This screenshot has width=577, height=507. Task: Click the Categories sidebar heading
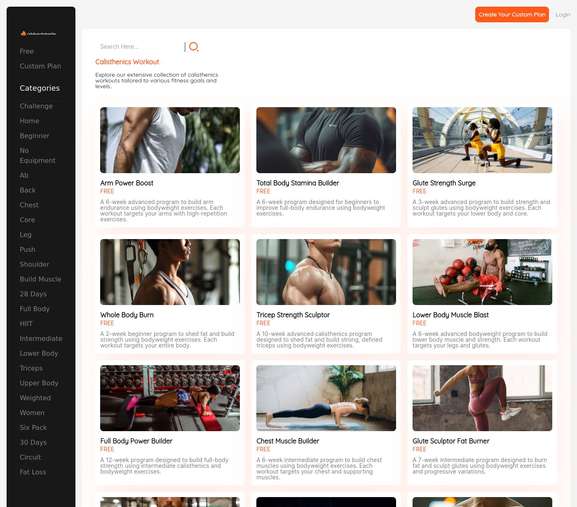40,88
